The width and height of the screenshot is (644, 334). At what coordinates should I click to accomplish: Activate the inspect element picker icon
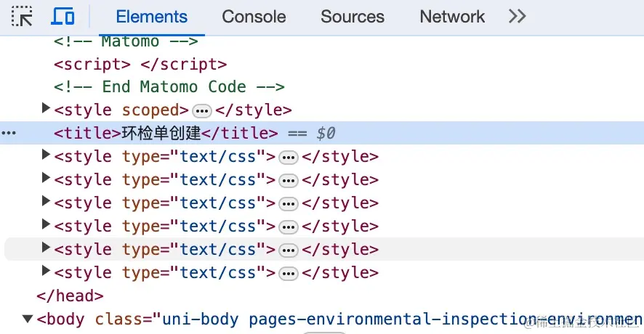(x=23, y=17)
